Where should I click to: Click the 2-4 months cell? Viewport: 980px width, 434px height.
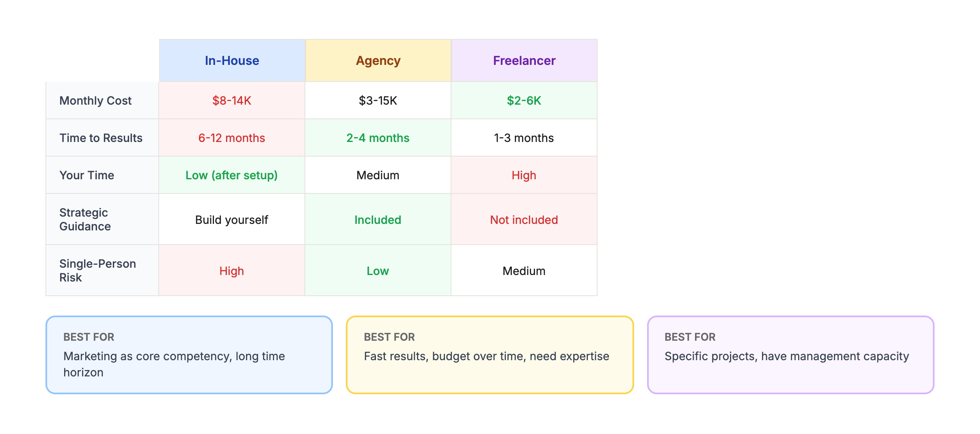click(378, 138)
